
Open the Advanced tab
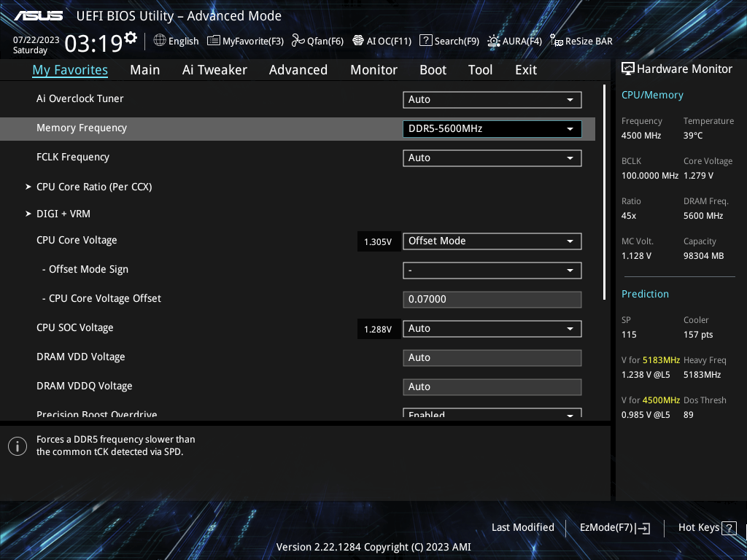(x=298, y=70)
